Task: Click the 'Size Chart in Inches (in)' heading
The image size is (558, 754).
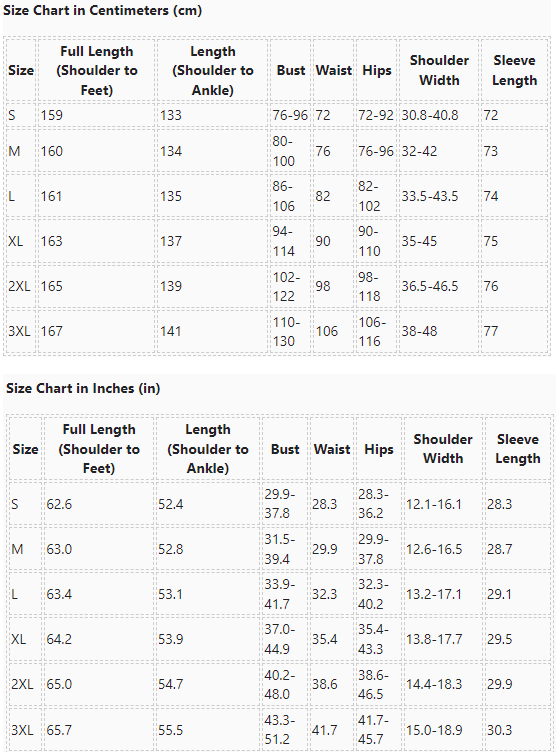Action: pos(83,389)
